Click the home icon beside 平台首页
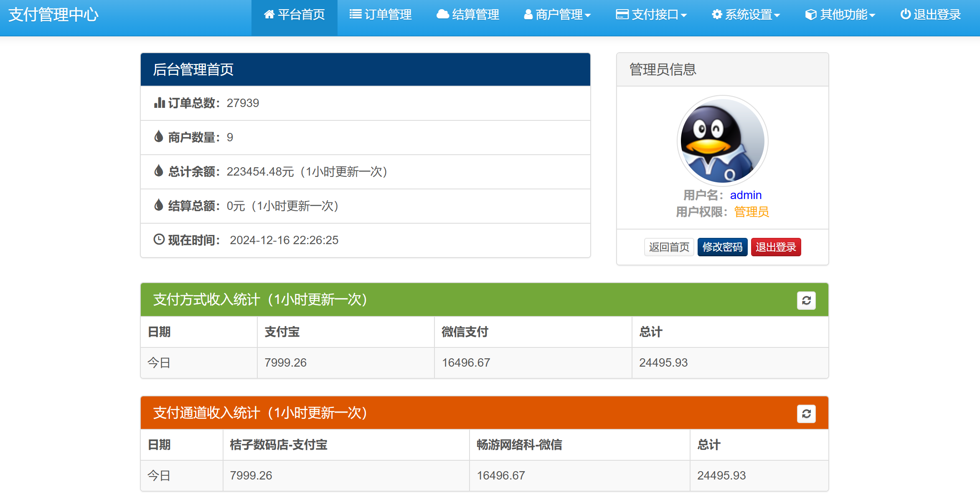This screenshot has width=980, height=500. point(269,15)
